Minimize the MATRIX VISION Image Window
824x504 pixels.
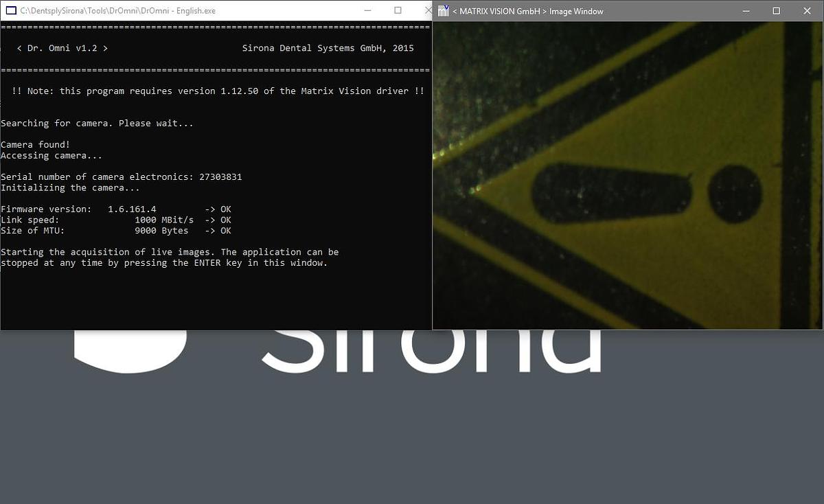pyautogui.click(x=746, y=11)
